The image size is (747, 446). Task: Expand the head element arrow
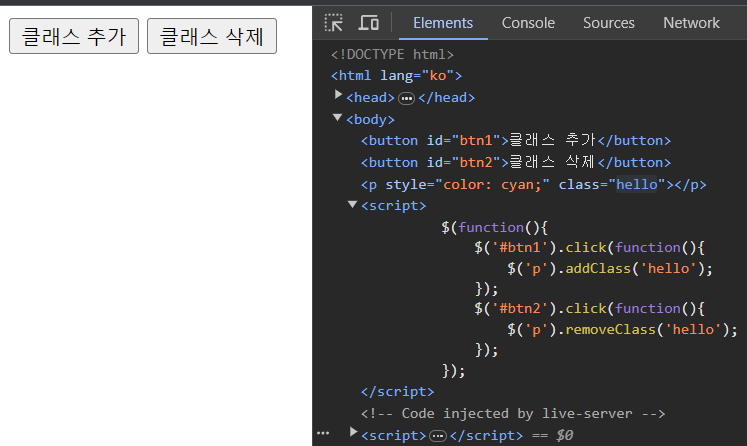point(338,95)
